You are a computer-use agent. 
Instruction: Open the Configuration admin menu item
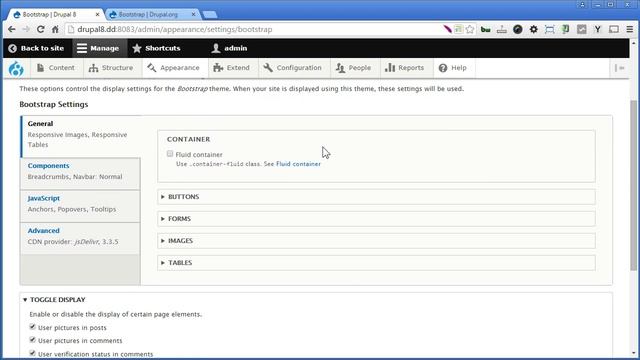(x=293, y=68)
